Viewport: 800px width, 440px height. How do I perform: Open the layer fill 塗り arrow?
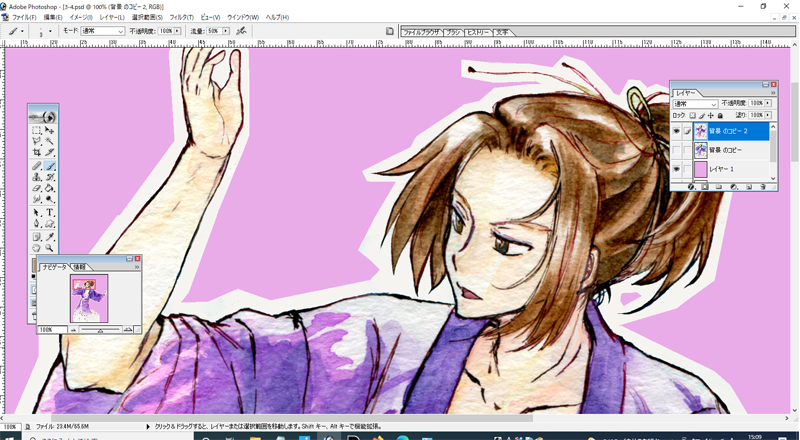pyautogui.click(x=768, y=115)
